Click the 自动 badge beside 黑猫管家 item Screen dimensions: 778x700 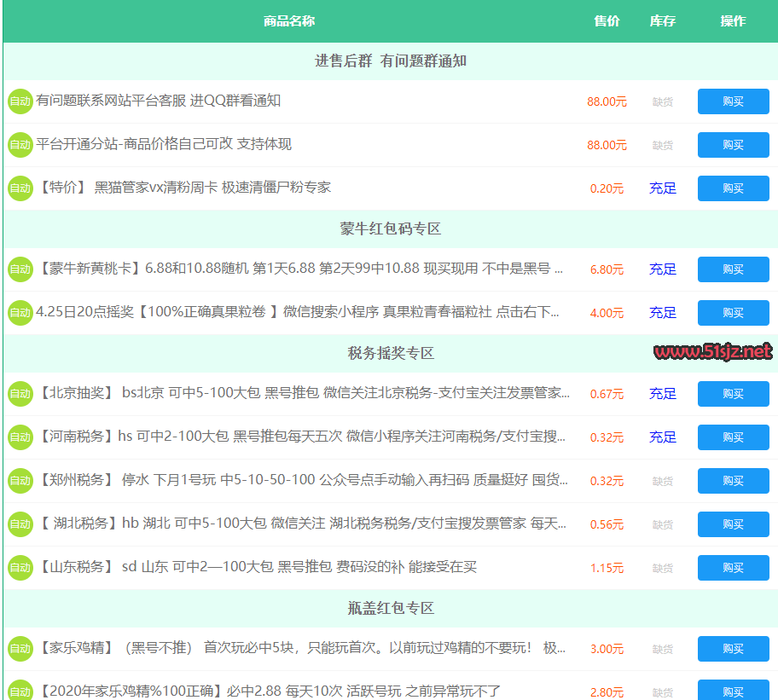click(20, 188)
